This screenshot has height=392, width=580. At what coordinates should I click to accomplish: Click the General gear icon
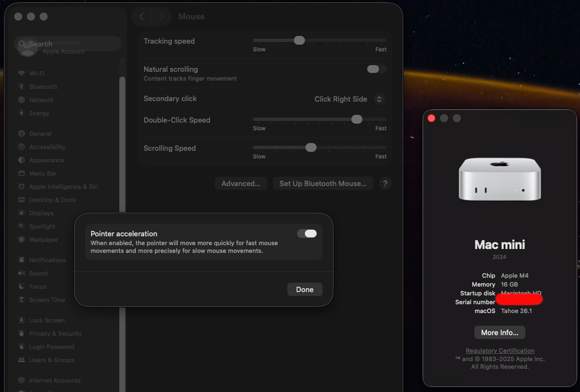pos(22,134)
